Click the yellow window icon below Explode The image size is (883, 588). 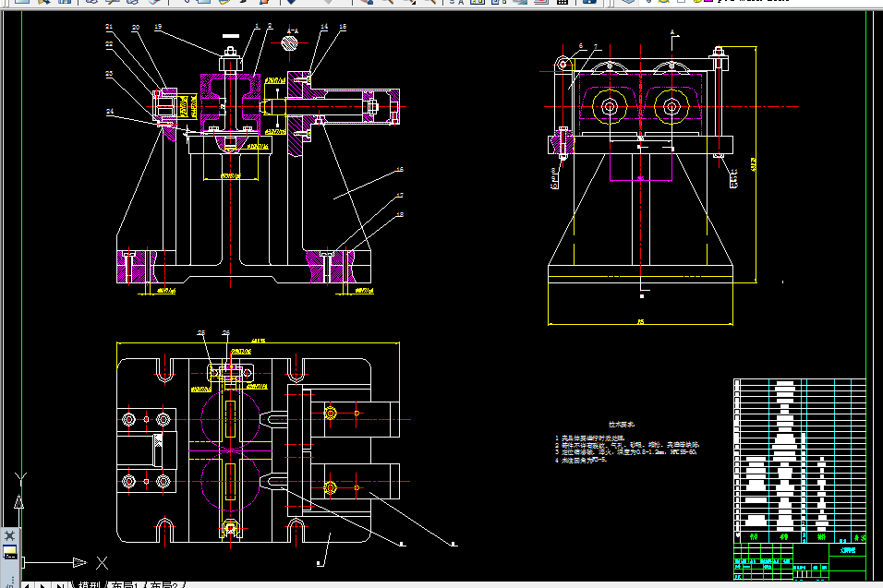(x=9, y=552)
